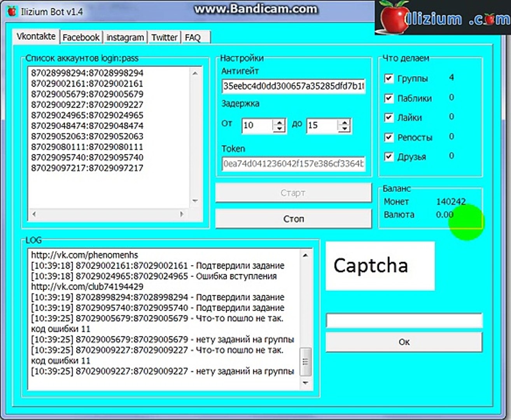
Task: Click the Антигейт key input field
Action: [x=293, y=86]
